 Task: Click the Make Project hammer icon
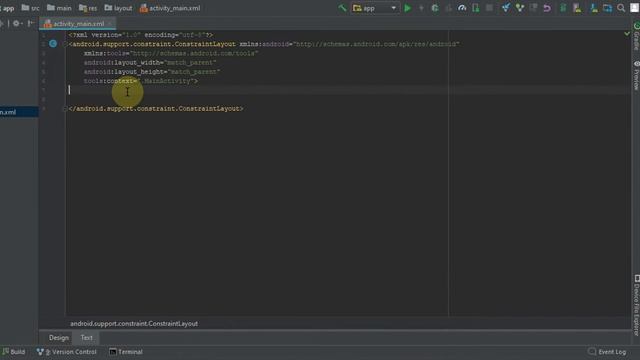[x=342, y=8]
